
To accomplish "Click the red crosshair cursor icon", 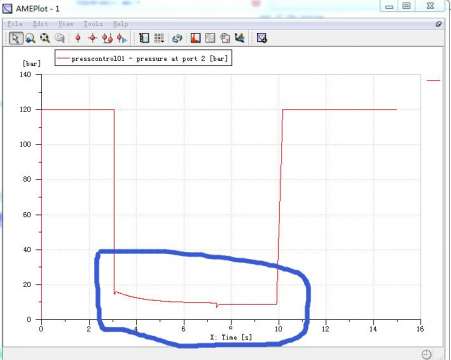I will pos(92,38).
